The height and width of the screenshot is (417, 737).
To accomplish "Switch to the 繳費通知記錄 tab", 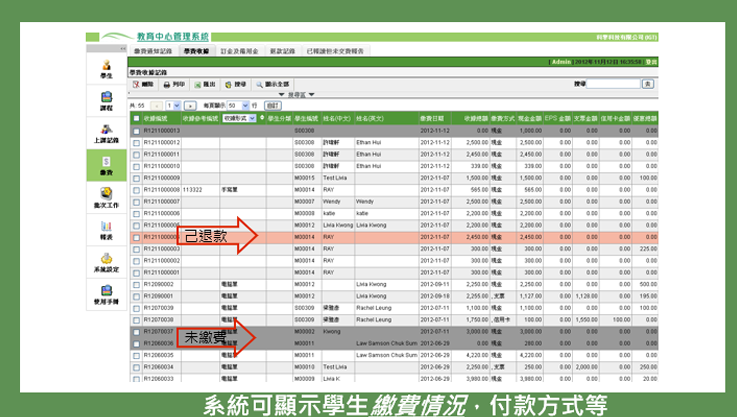I will 153,51.
